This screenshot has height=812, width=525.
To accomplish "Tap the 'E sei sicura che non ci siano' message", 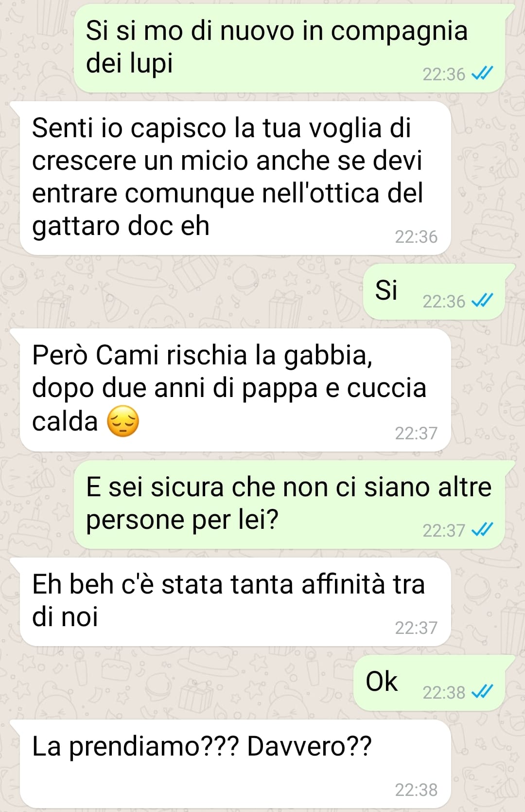I will tap(289, 505).
